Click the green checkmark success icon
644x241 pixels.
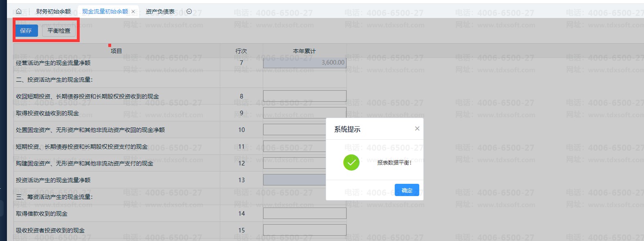[x=351, y=163]
